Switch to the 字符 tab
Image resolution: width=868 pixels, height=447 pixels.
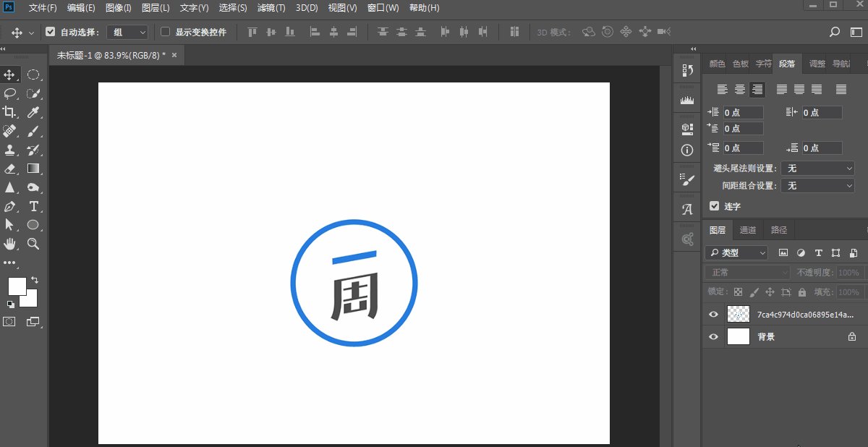(x=763, y=64)
